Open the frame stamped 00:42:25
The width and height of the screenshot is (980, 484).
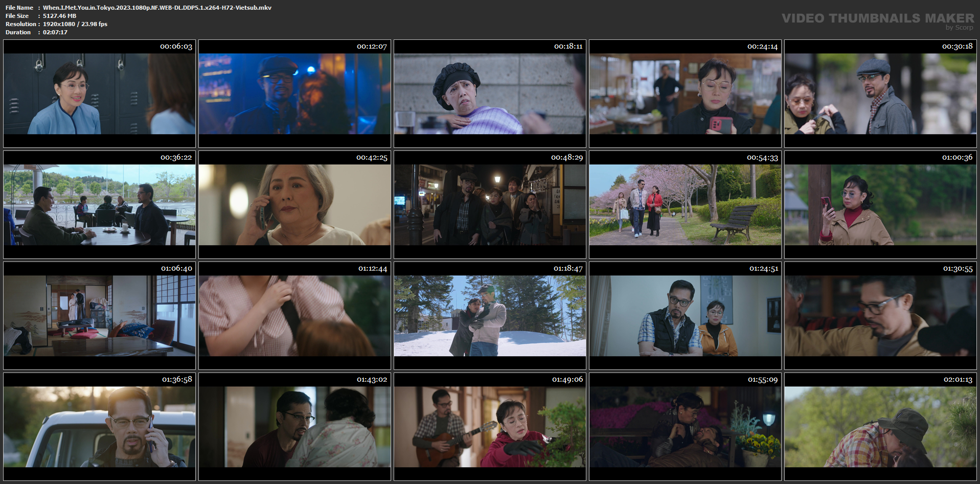pyautogui.click(x=294, y=205)
